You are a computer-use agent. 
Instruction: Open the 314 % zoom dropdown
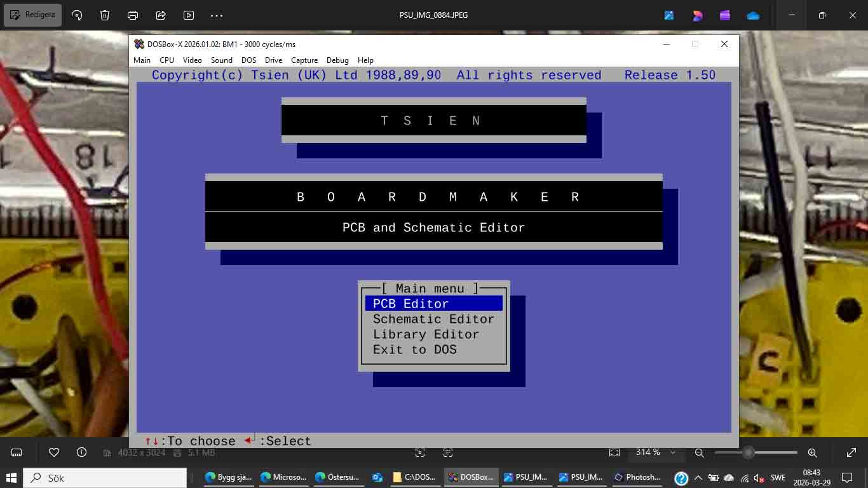point(672,452)
